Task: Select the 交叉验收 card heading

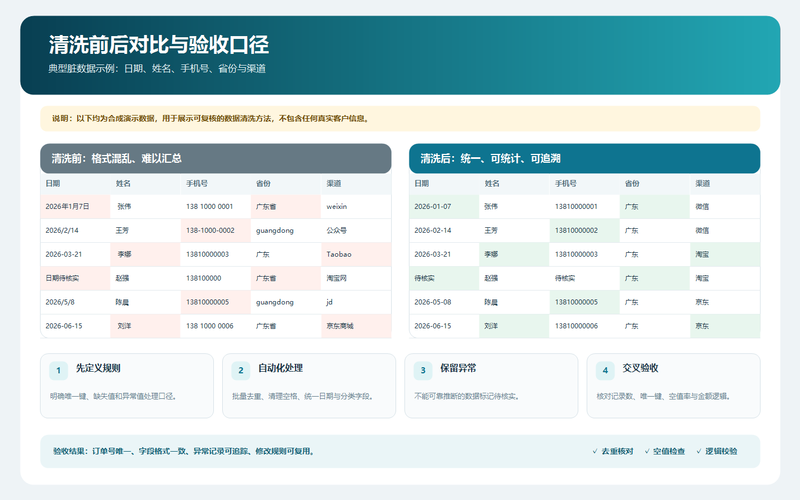Action: 640,368
